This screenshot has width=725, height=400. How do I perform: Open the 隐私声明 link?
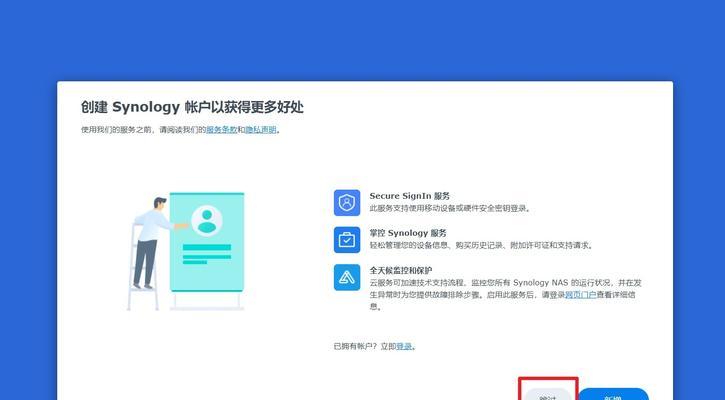[x=261, y=130]
